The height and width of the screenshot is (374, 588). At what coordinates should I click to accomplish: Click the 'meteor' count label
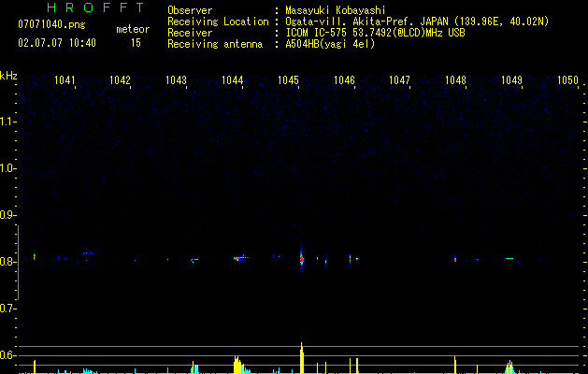(x=133, y=29)
